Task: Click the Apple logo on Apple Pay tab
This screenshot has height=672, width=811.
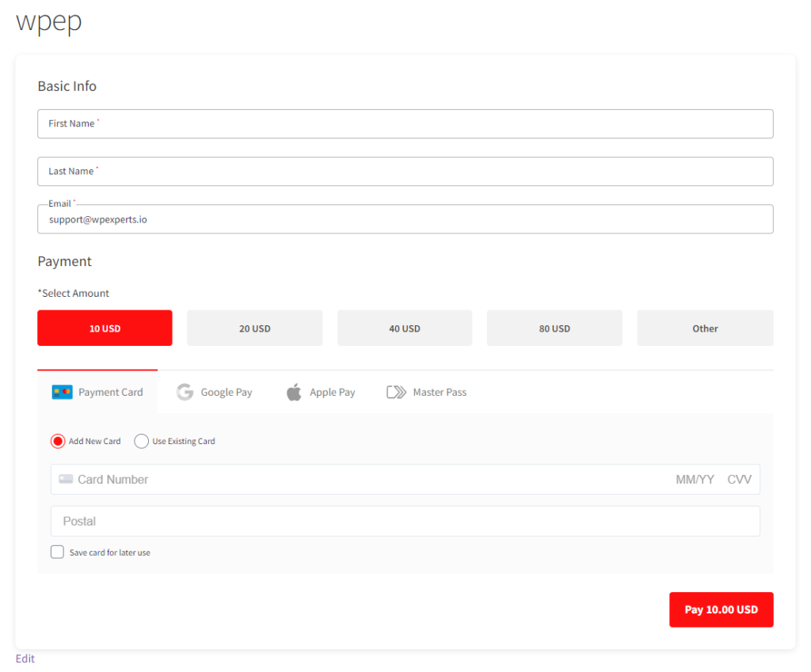Action: 293,392
